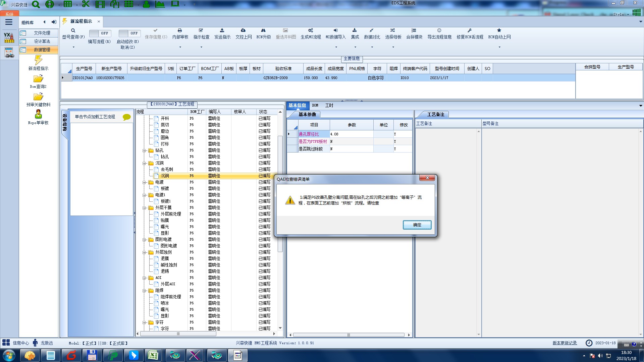This screenshot has height=362, width=644.
Task: Collapse the 外层干膜 tree node
Action: click(144, 208)
